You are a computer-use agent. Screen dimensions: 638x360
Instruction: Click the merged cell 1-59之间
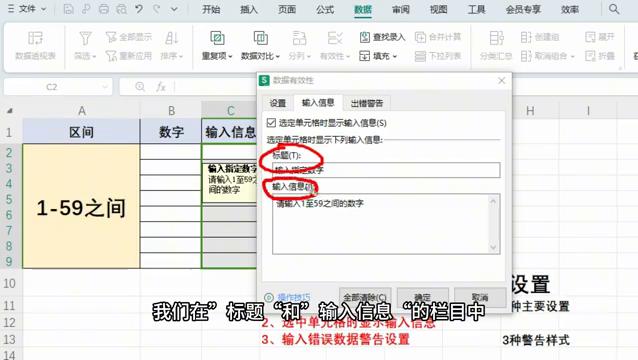pos(81,206)
